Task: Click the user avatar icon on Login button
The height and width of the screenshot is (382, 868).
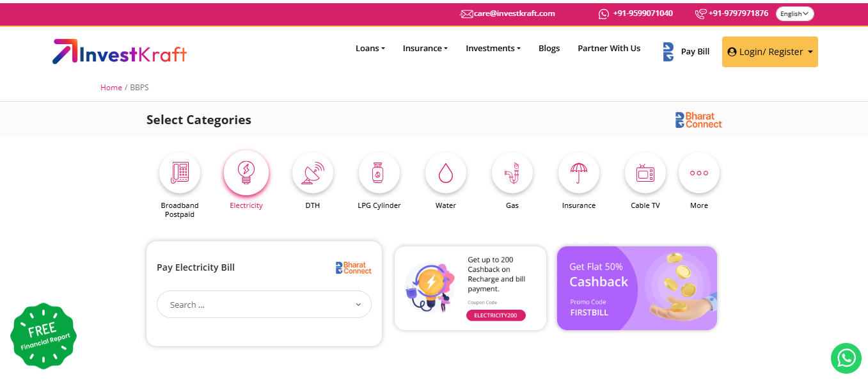Action: click(x=732, y=52)
